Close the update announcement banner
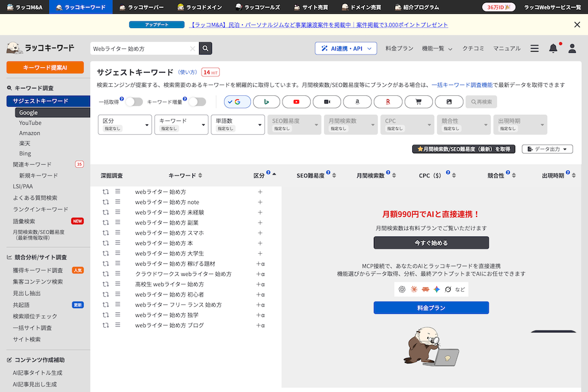 [577, 25]
